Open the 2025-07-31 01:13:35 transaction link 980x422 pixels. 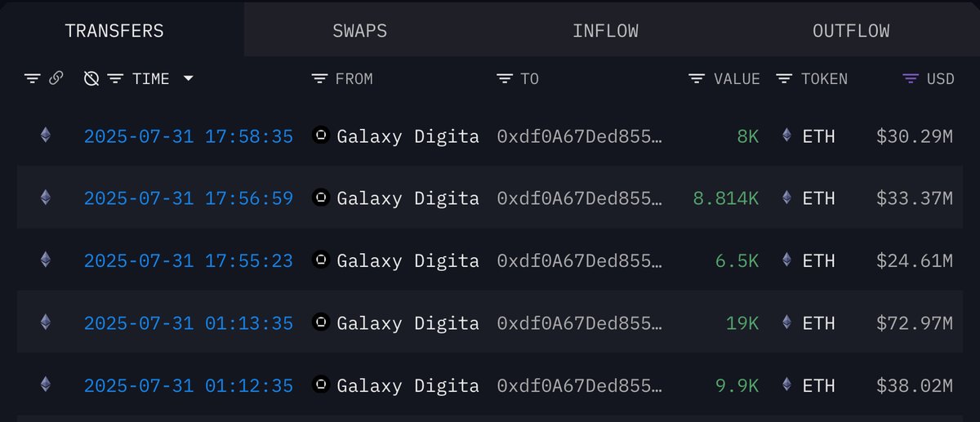pos(189,323)
